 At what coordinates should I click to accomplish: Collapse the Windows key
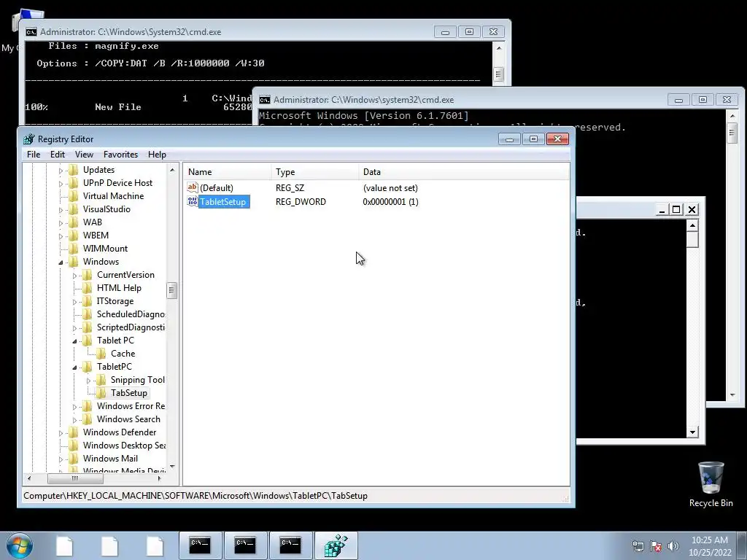coord(61,262)
